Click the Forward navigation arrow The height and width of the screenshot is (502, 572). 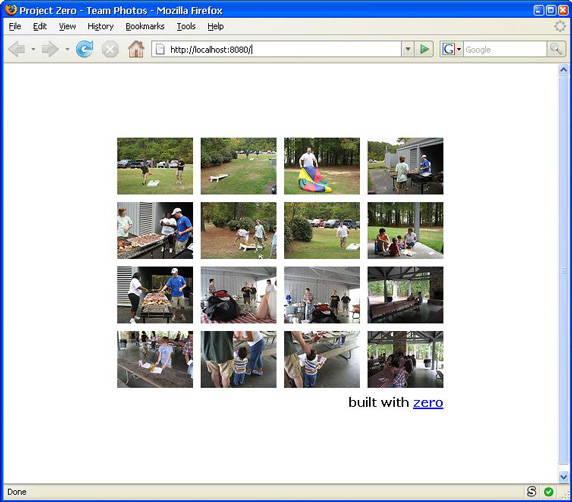(50, 49)
